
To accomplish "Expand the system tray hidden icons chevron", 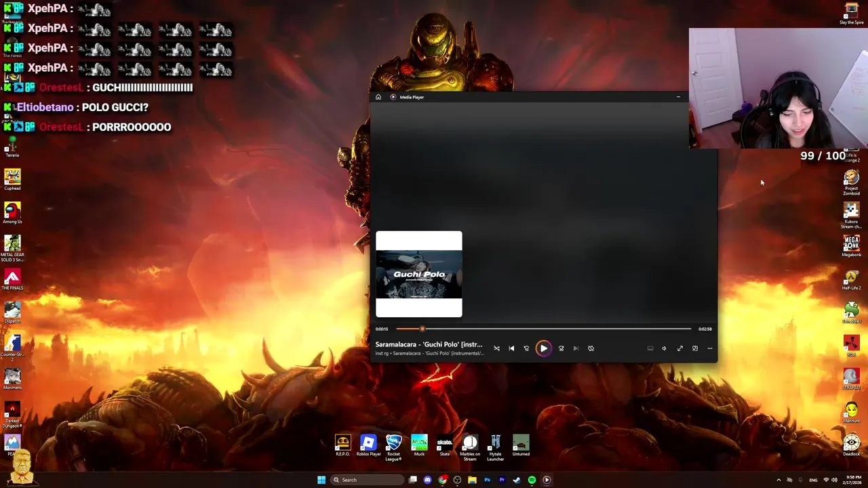I will (x=778, y=480).
